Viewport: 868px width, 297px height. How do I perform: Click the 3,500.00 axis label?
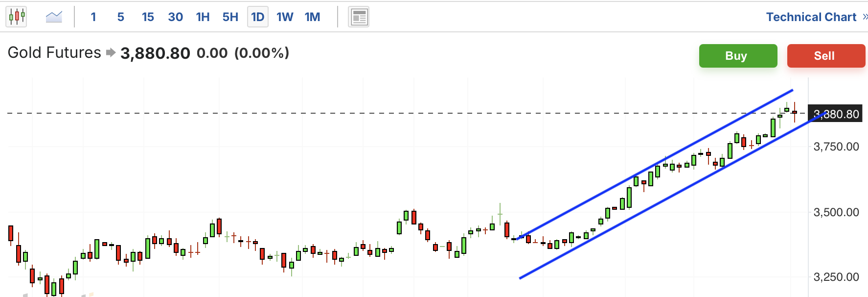(836, 212)
